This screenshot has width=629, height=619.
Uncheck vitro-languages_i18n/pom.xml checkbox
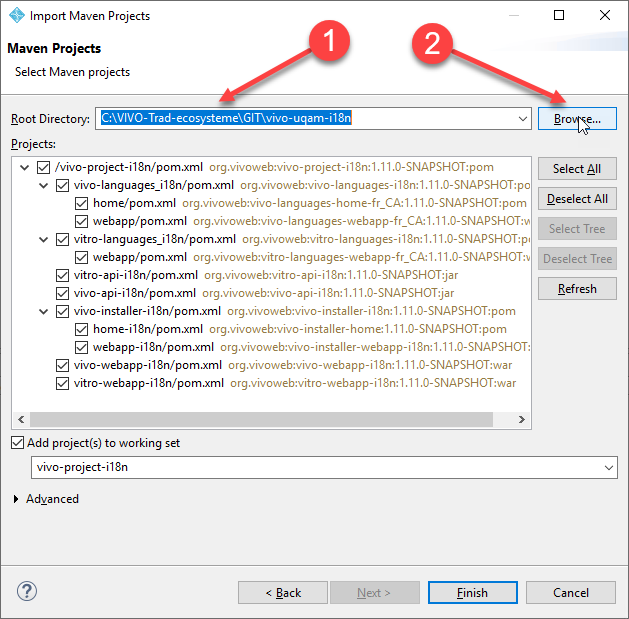(62, 239)
